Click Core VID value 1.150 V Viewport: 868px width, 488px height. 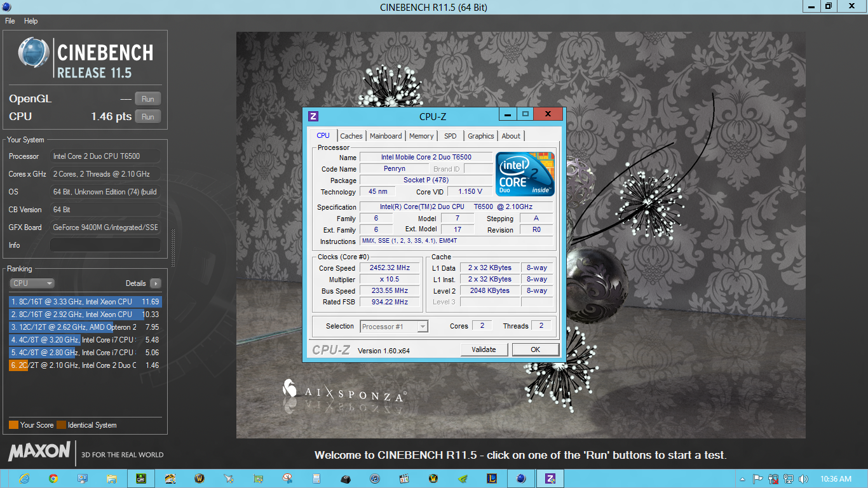tap(470, 192)
